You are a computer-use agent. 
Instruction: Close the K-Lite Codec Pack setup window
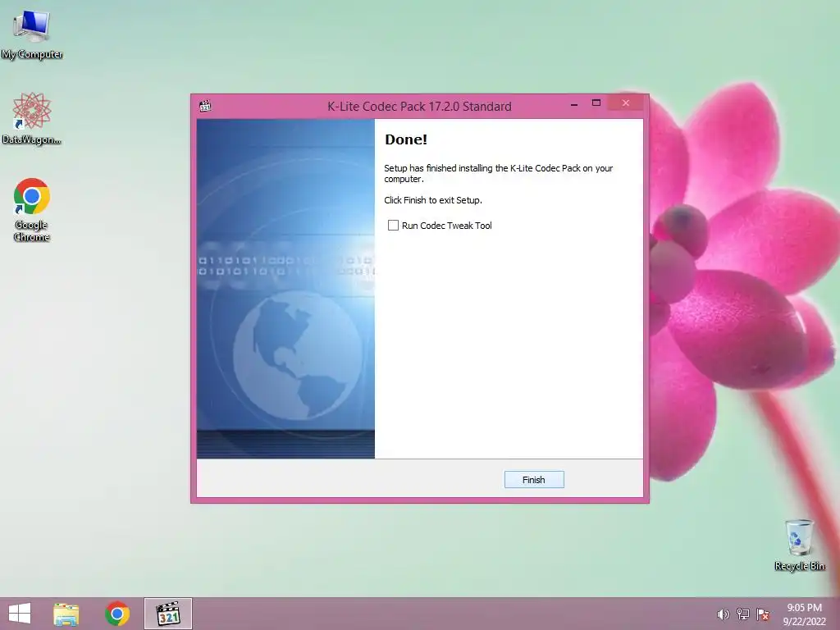626,103
